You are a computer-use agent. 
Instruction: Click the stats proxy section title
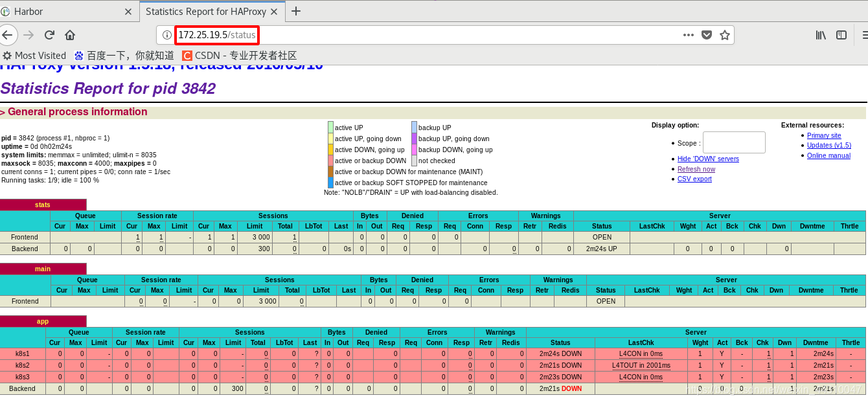43,205
